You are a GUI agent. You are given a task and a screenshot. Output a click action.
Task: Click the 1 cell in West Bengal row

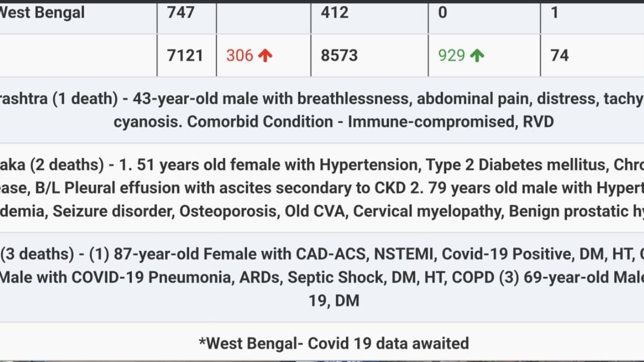(555, 13)
